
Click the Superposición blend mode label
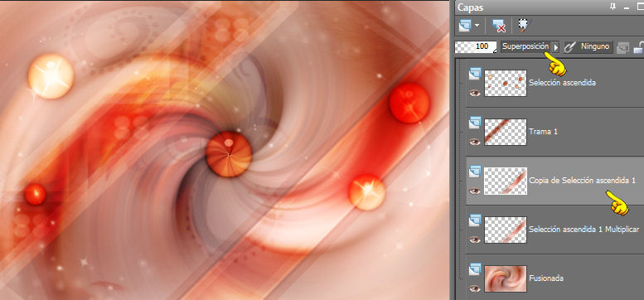coord(525,46)
